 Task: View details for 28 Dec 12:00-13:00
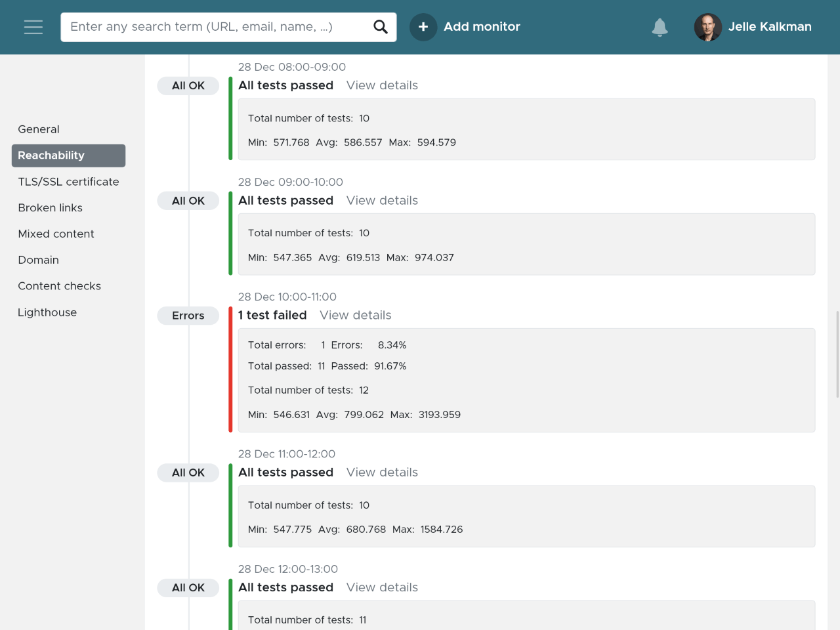(382, 587)
